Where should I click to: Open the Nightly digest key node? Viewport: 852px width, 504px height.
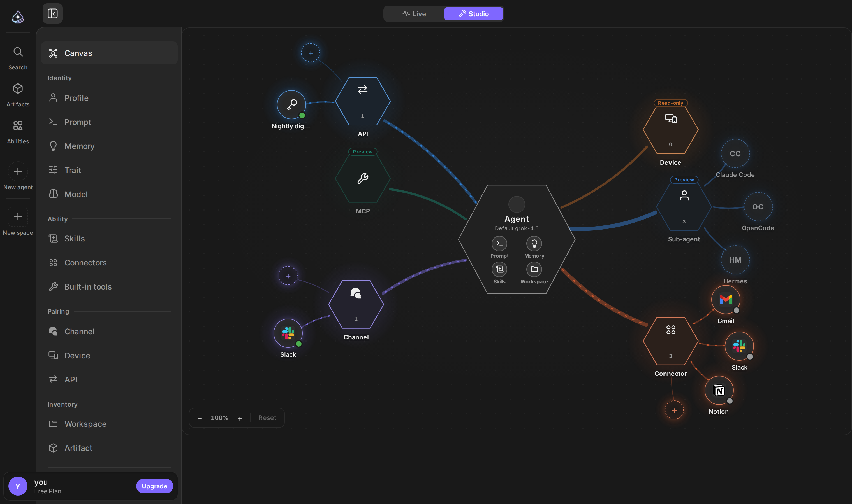tap(291, 105)
